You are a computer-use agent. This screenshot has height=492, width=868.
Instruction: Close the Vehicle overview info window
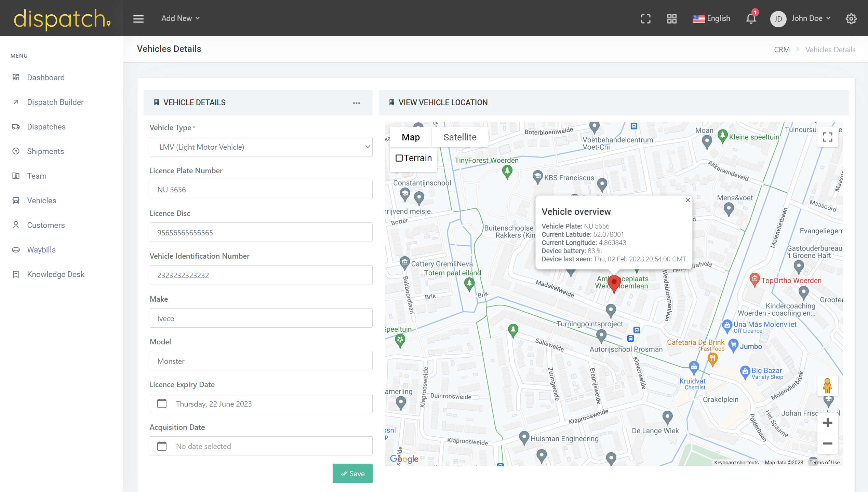687,200
